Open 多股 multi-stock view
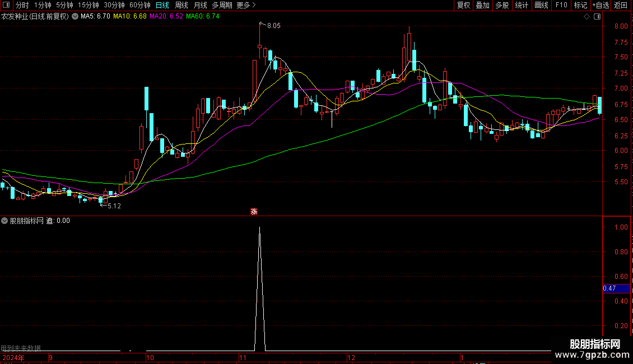 (502, 5)
